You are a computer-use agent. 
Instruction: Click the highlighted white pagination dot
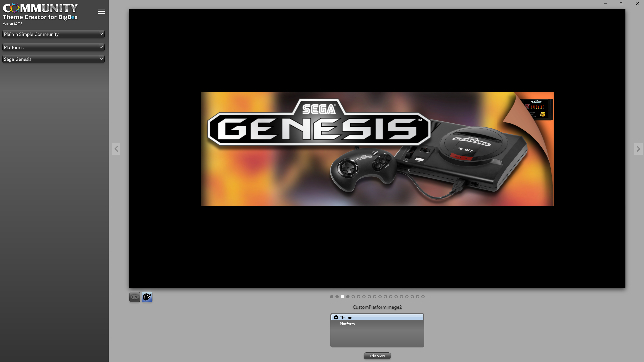pyautogui.click(x=342, y=296)
